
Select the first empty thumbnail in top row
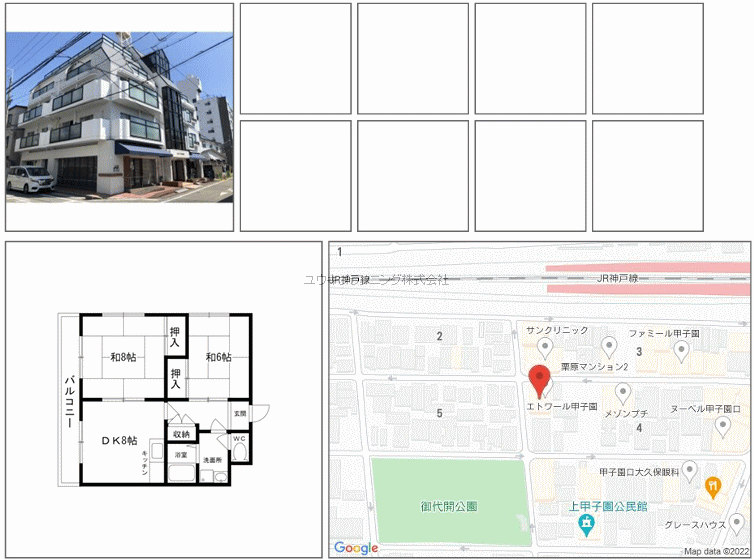295,58
